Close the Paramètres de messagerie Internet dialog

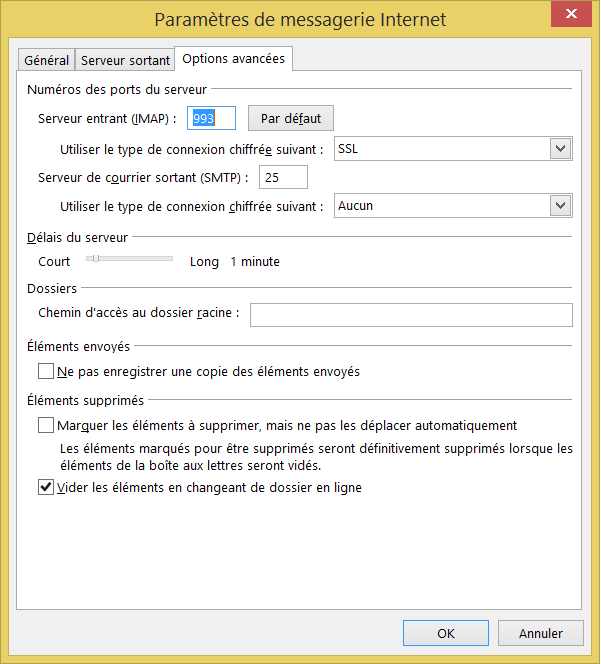[x=569, y=13]
